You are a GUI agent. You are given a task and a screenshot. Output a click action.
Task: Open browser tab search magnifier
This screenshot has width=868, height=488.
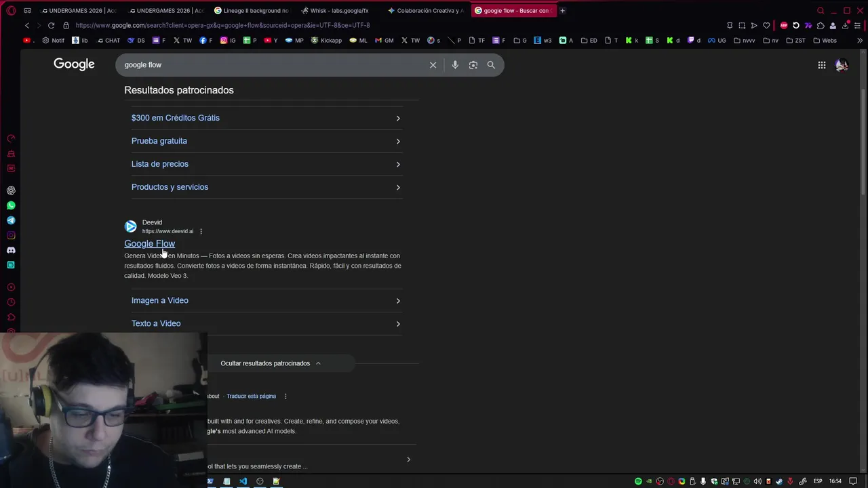click(821, 10)
